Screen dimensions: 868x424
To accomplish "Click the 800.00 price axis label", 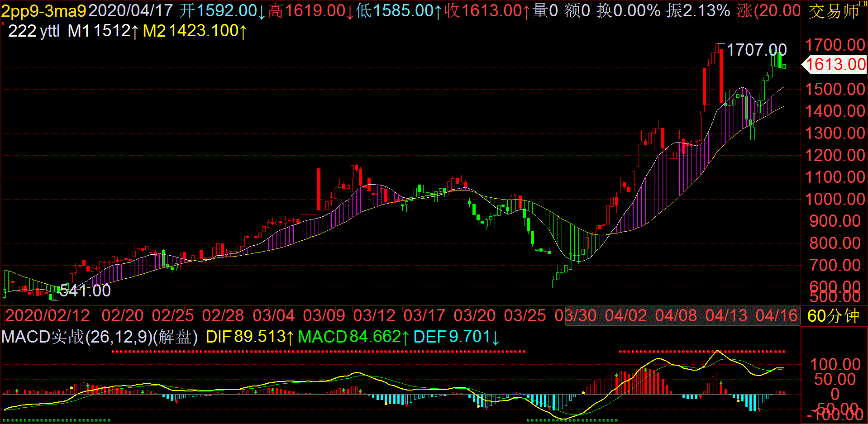I will (835, 243).
